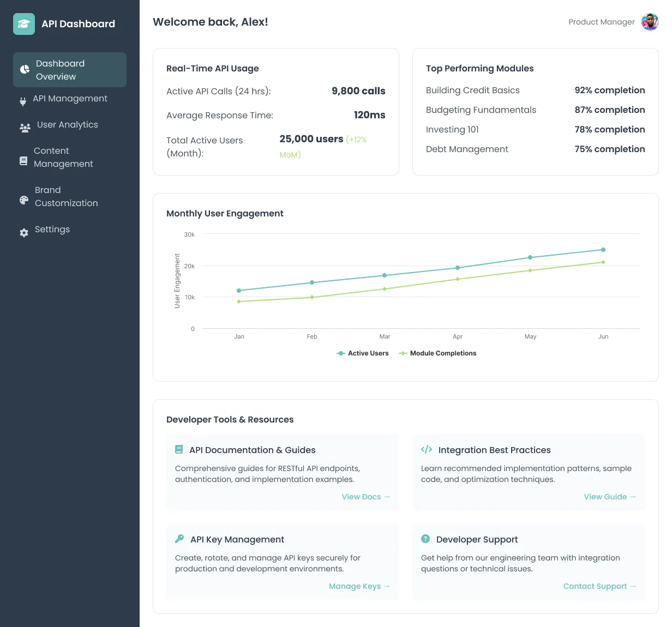This screenshot has height=627, width=672.
Task: Click the Content Management document icon
Action: (24, 160)
